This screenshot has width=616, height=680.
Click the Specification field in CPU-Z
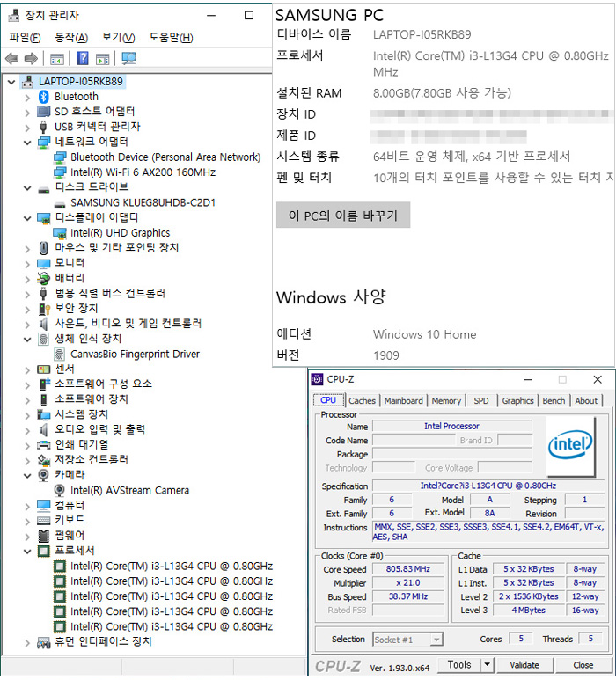pyautogui.click(x=488, y=486)
